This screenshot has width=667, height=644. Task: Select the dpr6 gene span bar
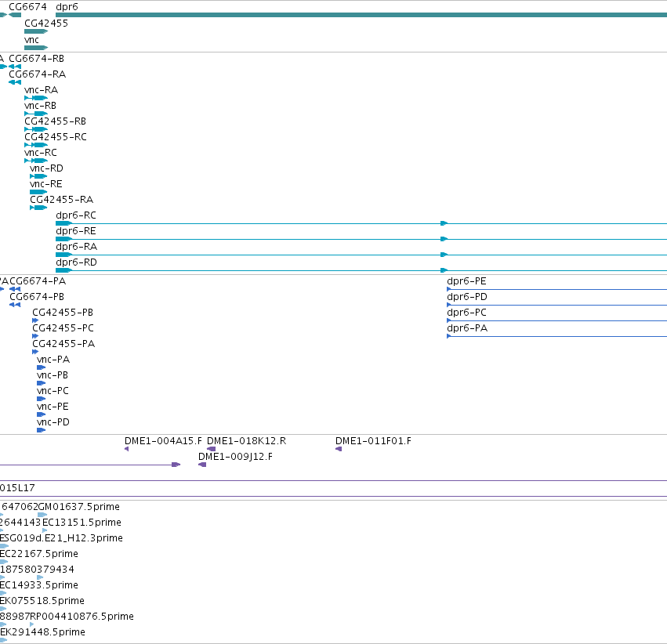pyautogui.click(x=361, y=15)
